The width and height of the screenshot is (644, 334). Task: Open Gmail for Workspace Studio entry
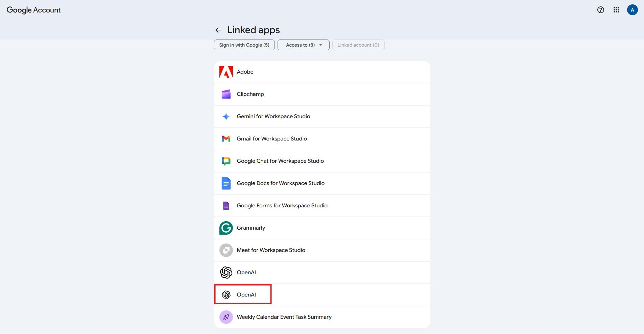(x=322, y=139)
